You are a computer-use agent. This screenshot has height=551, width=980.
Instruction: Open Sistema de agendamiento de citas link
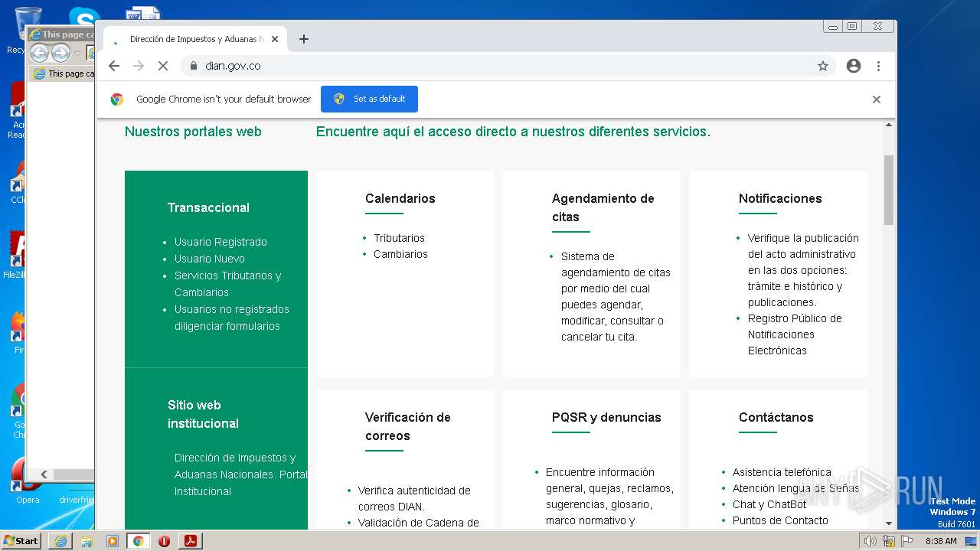(x=616, y=296)
